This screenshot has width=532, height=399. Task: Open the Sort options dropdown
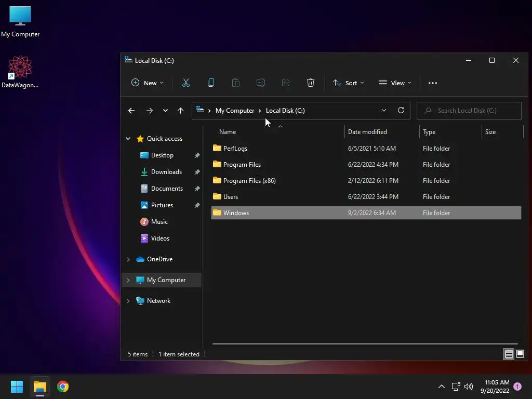(348, 83)
